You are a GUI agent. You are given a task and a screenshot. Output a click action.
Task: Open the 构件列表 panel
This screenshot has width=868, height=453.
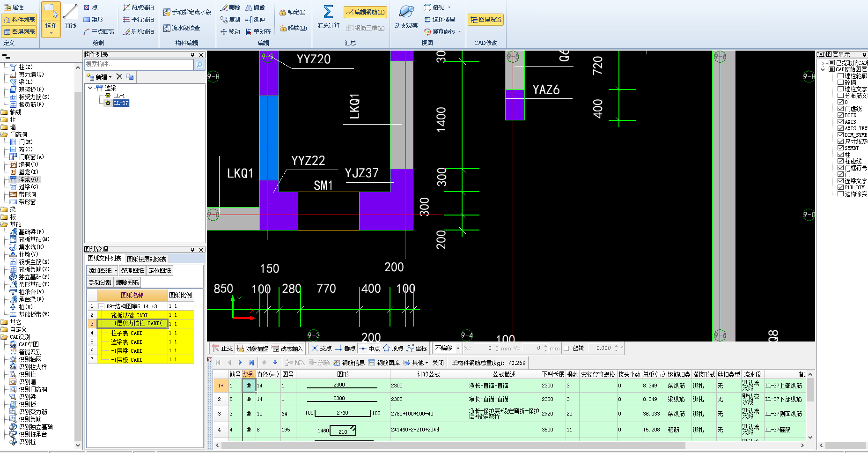(19, 20)
